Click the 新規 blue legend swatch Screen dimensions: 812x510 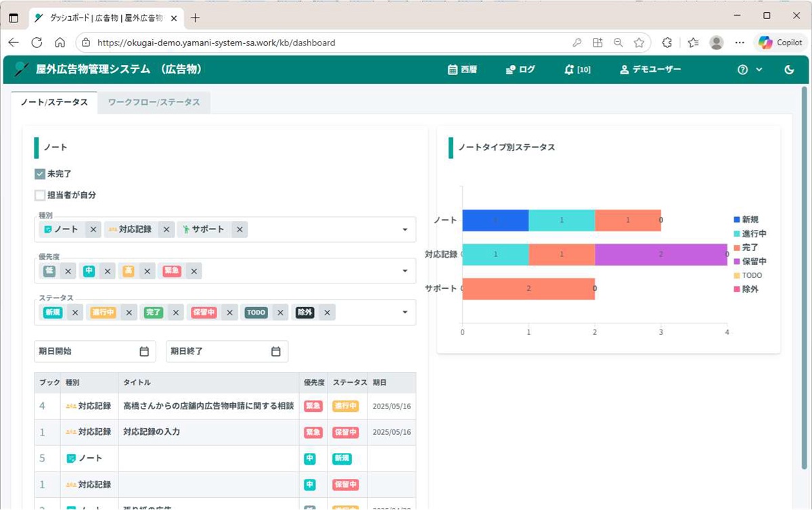[737, 220]
